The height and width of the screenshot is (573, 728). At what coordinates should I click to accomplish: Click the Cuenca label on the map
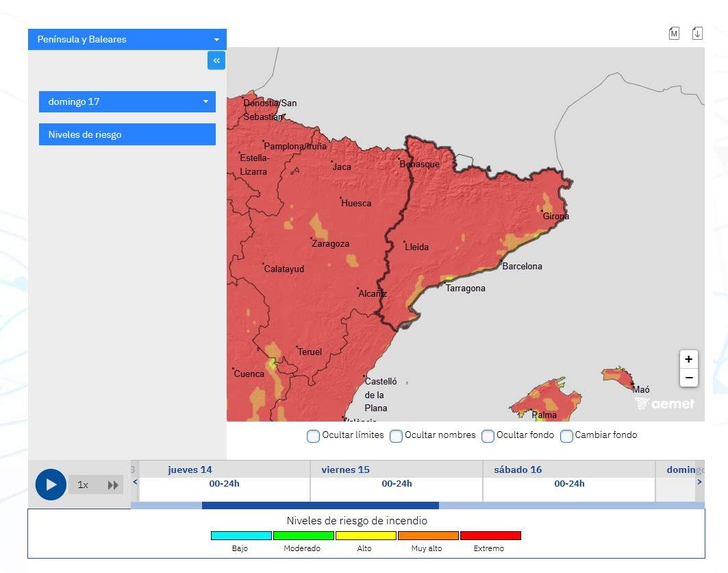(x=249, y=374)
